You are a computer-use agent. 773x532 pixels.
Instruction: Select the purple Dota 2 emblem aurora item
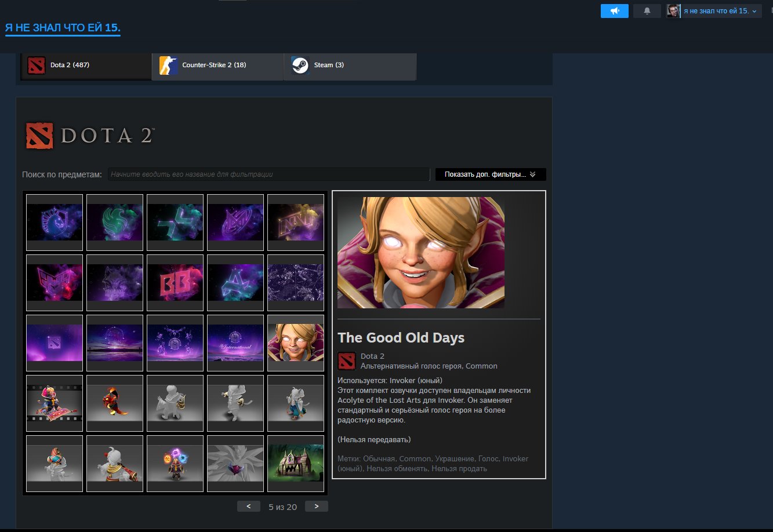tap(55, 343)
